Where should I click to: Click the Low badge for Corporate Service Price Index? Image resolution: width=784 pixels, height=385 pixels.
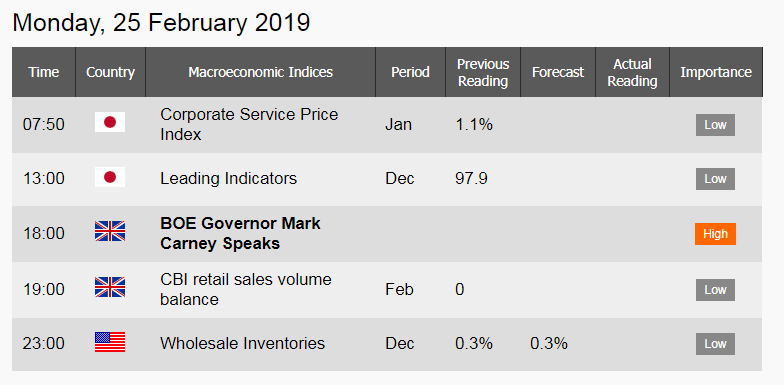pos(715,125)
